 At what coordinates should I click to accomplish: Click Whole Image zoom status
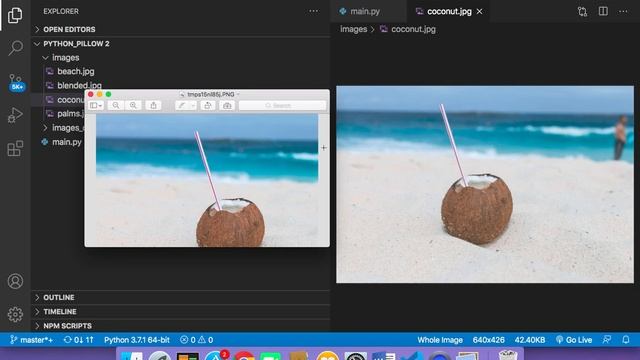click(440, 340)
